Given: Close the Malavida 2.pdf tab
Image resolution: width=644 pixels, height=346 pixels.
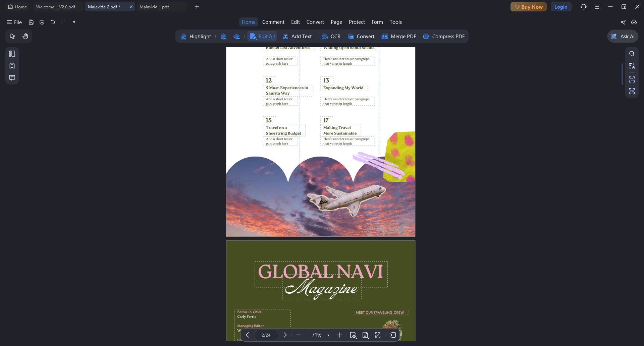Looking at the screenshot, I should [131, 7].
